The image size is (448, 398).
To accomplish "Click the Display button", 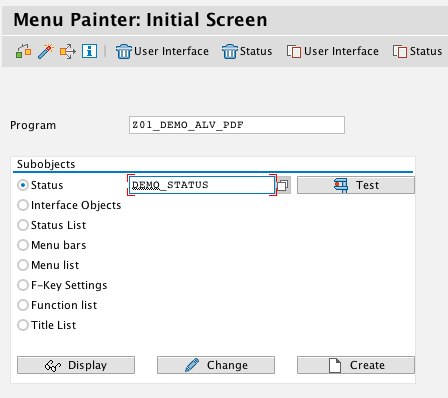I will [x=76, y=365].
